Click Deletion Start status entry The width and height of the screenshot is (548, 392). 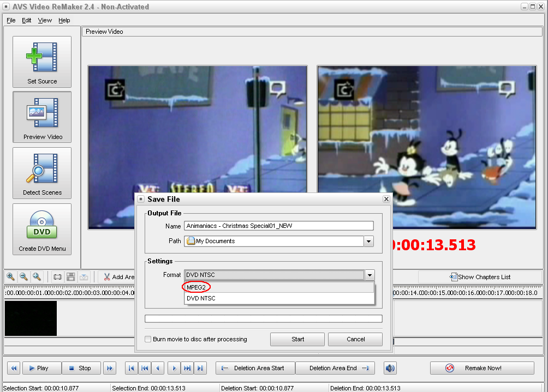pyautogui.click(x=257, y=388)
